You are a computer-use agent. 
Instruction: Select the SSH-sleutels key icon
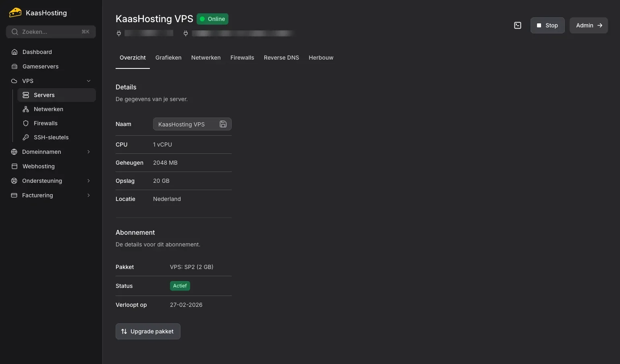26,137
